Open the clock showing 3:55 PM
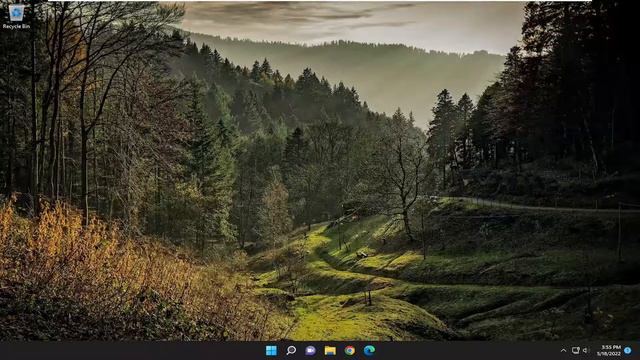The width and height of the screenshot is (640, 360). tap(609, 350)
